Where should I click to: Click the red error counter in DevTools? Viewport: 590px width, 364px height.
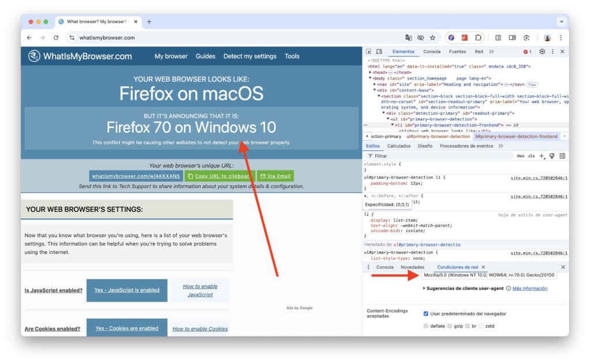pos(527,52)
